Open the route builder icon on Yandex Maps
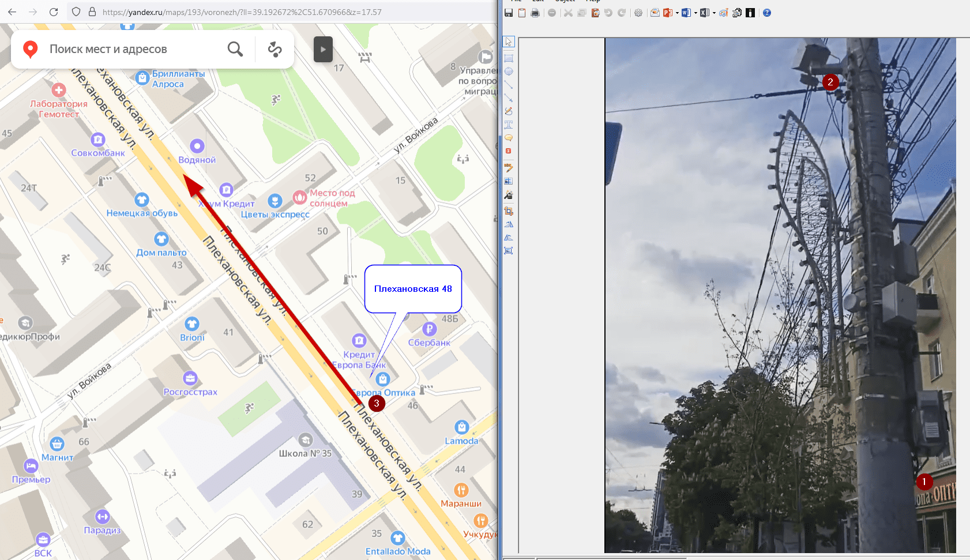 coord(275,49)
